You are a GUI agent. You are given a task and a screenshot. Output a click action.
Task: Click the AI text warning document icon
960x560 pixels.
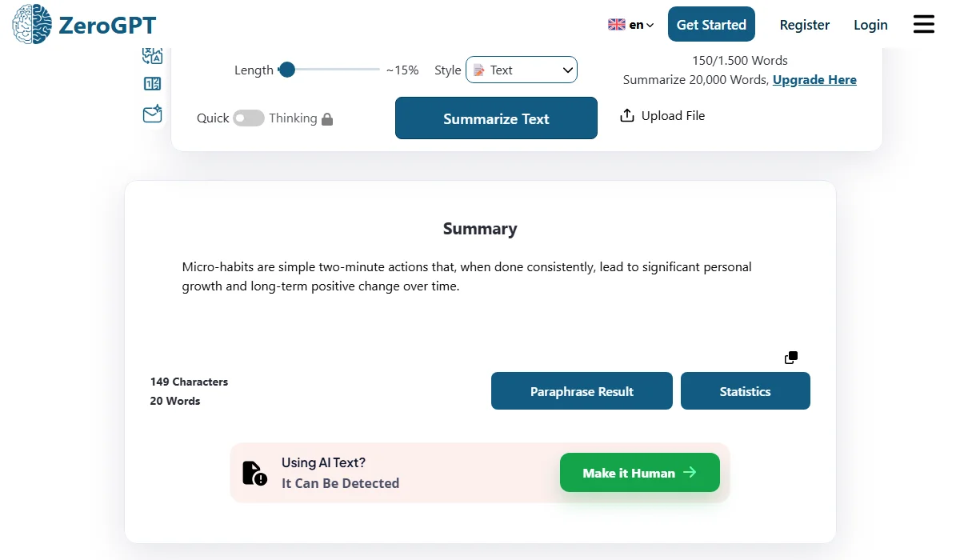click(254, 472)
